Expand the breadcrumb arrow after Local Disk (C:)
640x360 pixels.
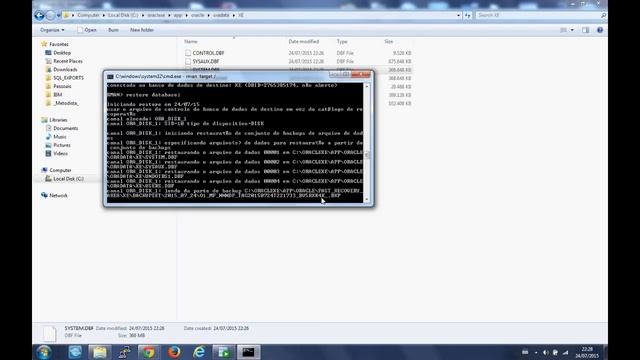143,15
